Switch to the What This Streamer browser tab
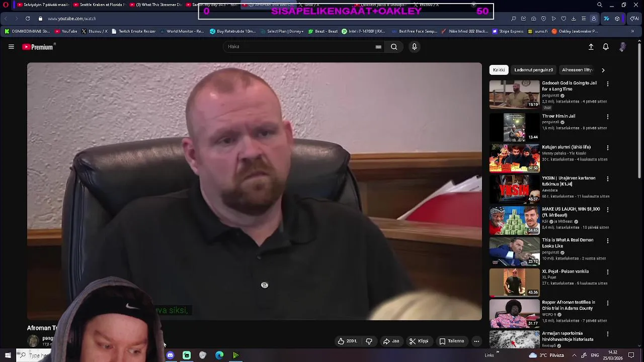This screenshot has height=362, width=644. pos(156,5)
